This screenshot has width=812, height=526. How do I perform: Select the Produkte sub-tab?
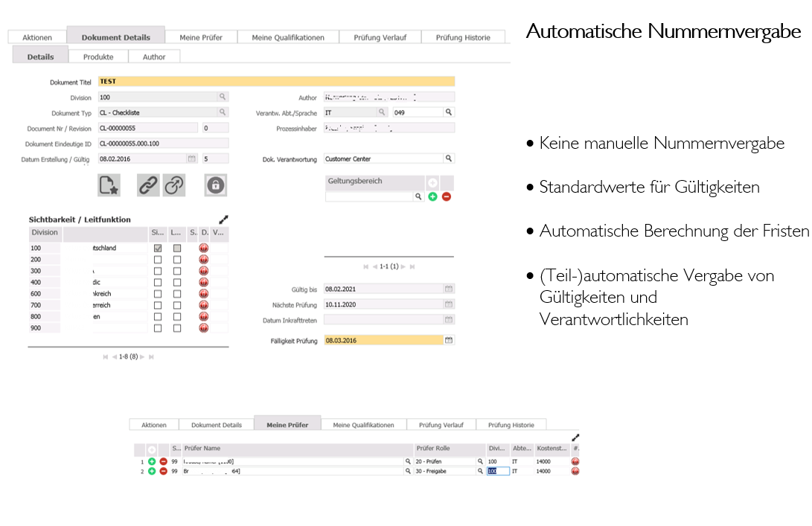(98, 57)
